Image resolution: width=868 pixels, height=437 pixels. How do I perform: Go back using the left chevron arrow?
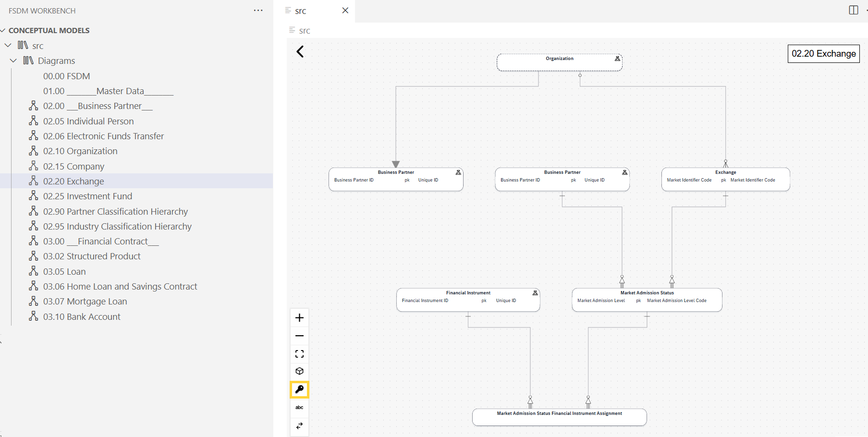(x=300, y=52)
